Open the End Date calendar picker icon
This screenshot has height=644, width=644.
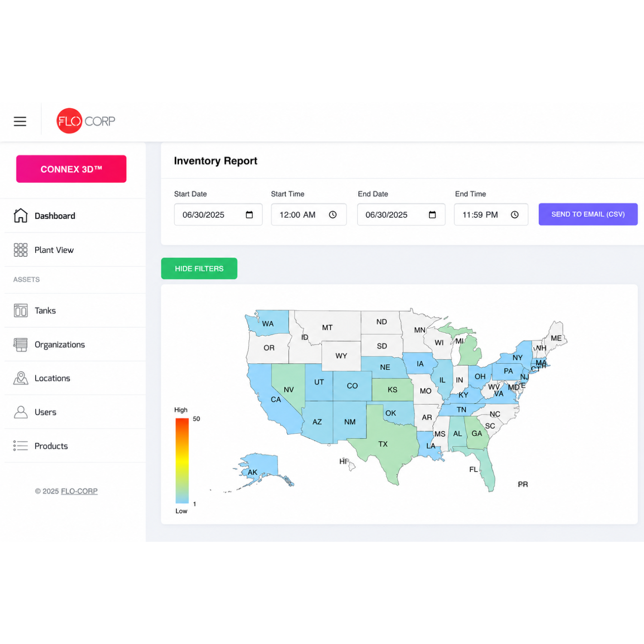(x=432, y=215)
